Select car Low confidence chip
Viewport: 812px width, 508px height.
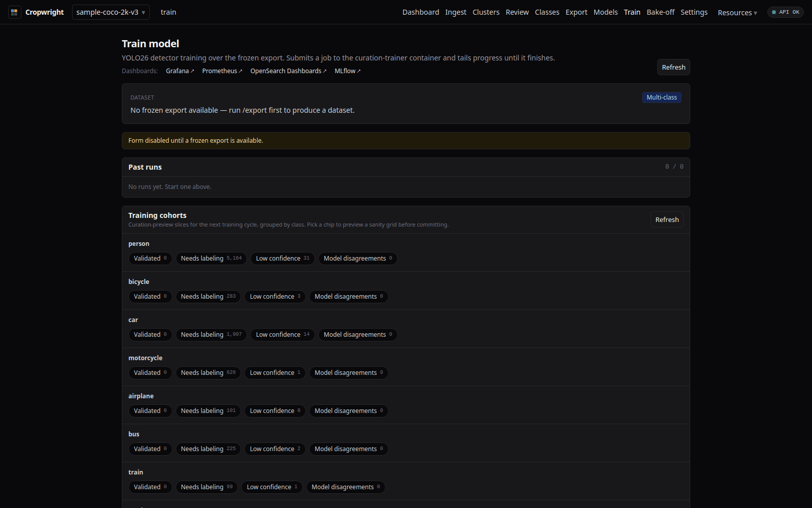[283, 335]
